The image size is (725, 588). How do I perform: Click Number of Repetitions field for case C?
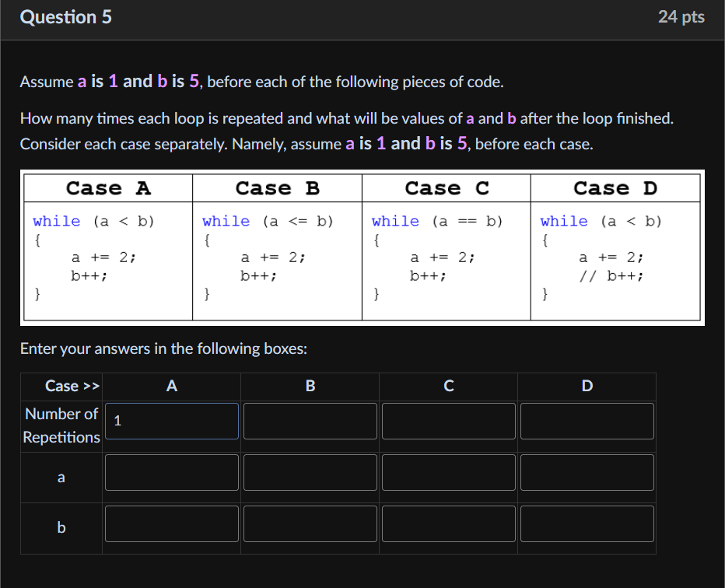tap(449, 421)
